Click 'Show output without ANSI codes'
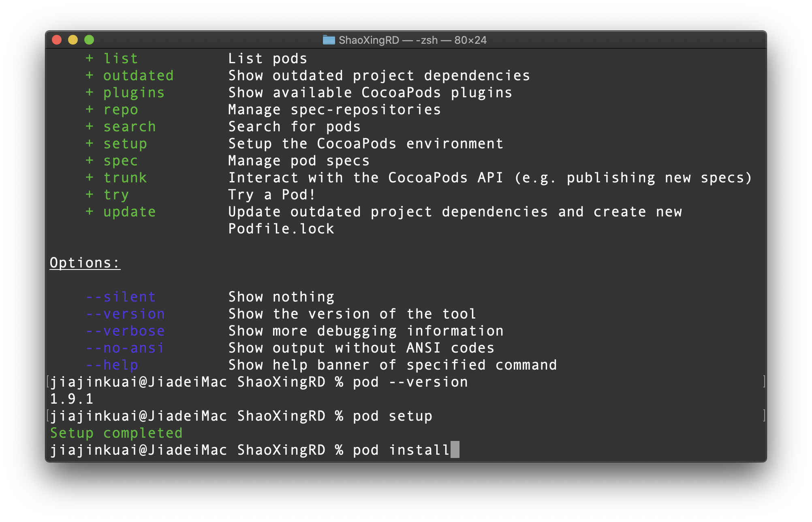This screenshot has width=812, height=522. click(361, 348)
